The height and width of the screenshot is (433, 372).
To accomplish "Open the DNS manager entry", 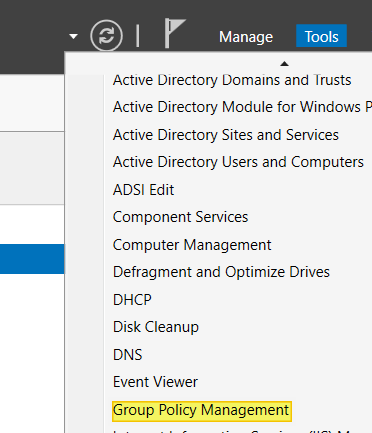I will (128, 355).
